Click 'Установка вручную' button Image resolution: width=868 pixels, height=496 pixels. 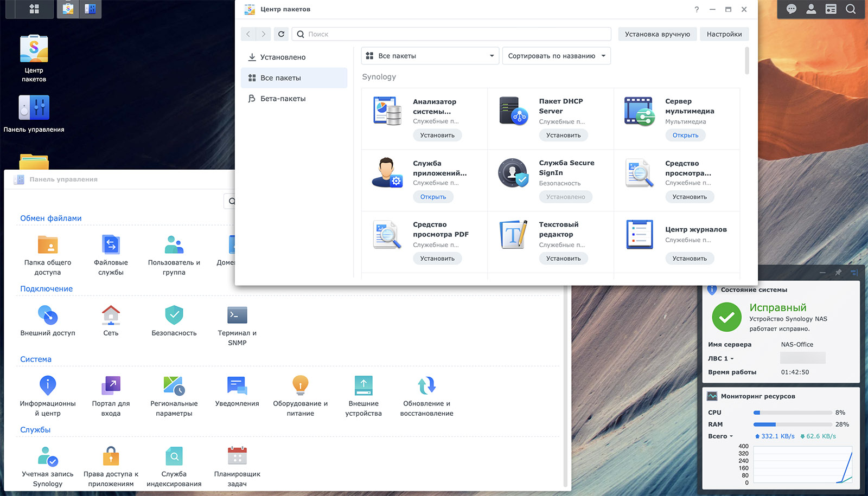657,34
